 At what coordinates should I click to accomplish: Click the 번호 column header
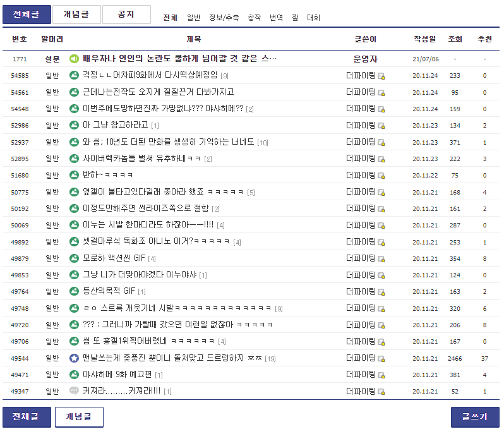(20, 39)
